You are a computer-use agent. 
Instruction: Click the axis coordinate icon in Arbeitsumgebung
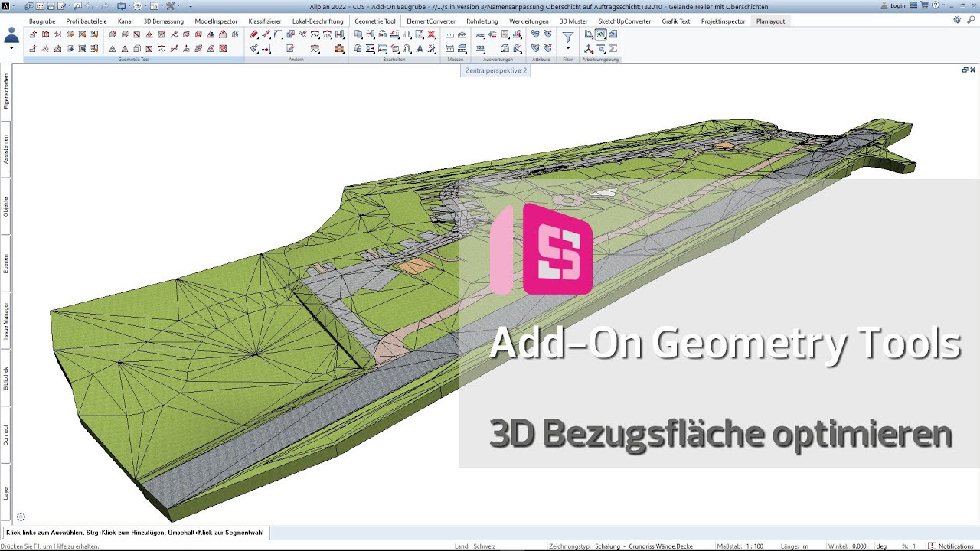pyautogui.click(x=589, y=48)
